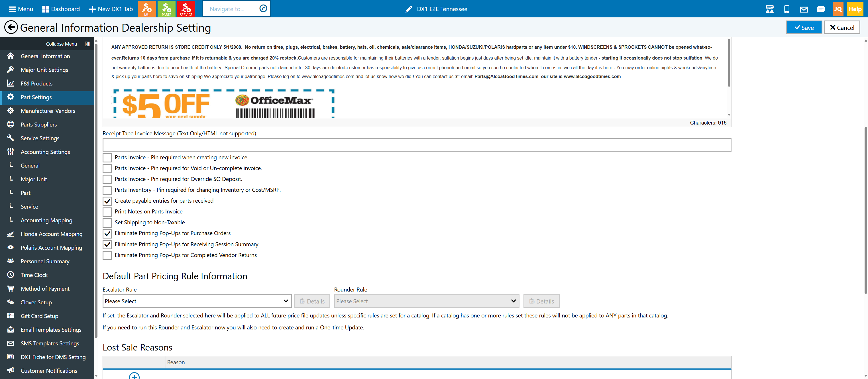Click the pencil edit icon near dealership name
Image resolution: width=868 pixels, height=379 pixels.
(x=409, y=9)
